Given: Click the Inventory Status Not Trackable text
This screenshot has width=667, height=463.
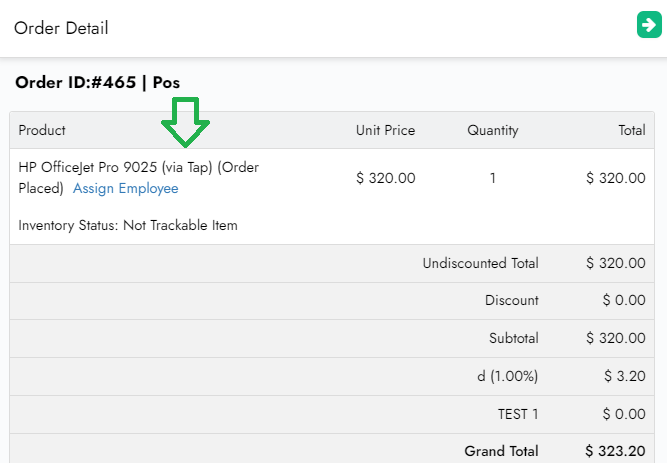Looking at the screenshot, I should pyautogui.click(x=128, y=225).
